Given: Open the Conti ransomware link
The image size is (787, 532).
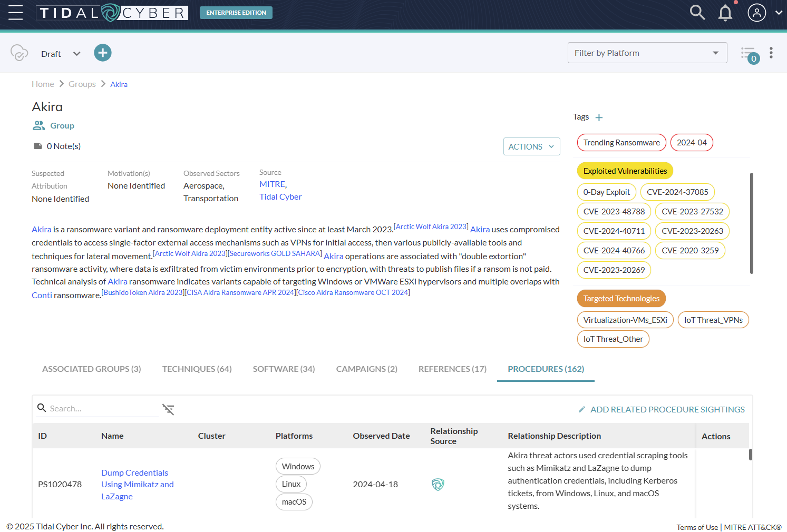Looking at the screenshot, I should click(x=42, y=295).
